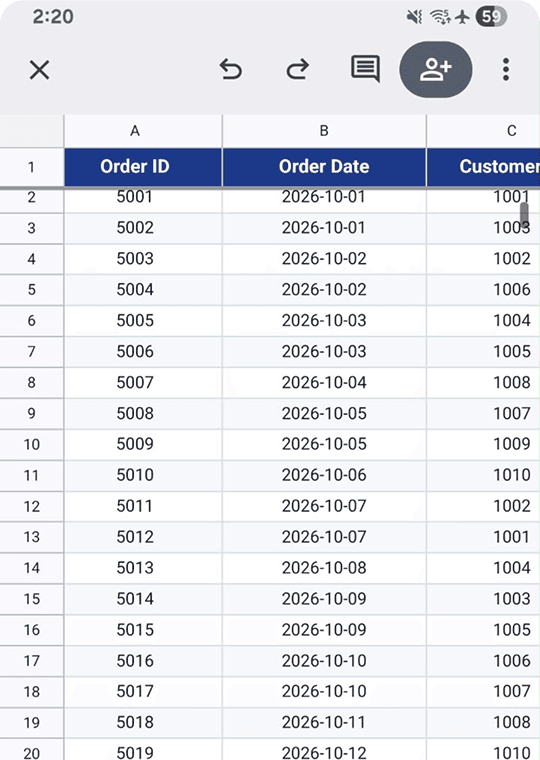This screenshot has width=540, height=760.
Task: Select date cell in order 5002's row
Action: click(x=324, y=228)
